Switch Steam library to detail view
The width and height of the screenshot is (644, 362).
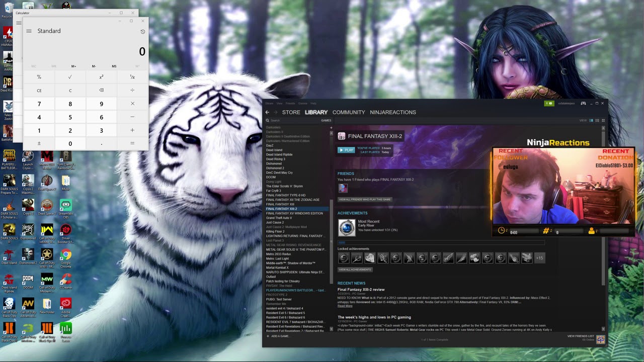click(591, 121)
